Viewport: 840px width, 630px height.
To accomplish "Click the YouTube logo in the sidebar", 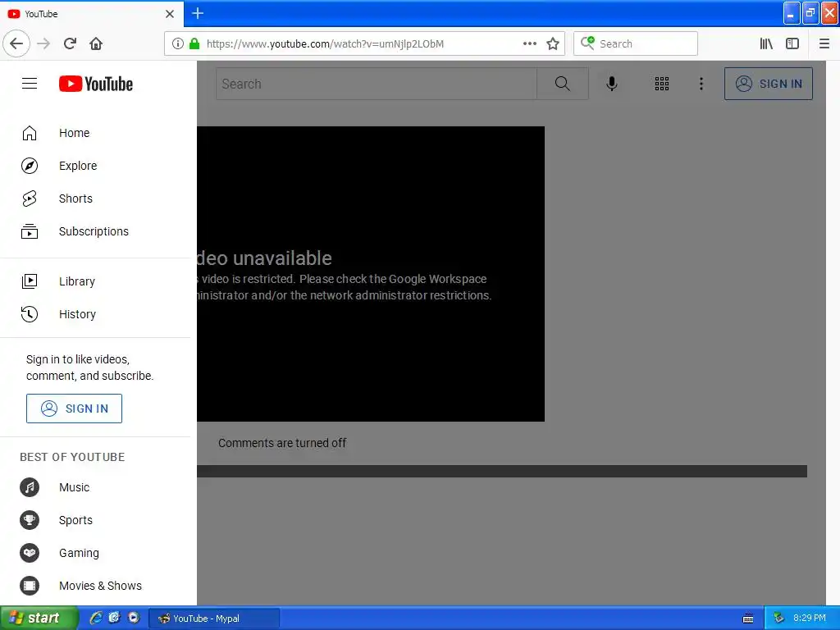I will tap(96, 84).
